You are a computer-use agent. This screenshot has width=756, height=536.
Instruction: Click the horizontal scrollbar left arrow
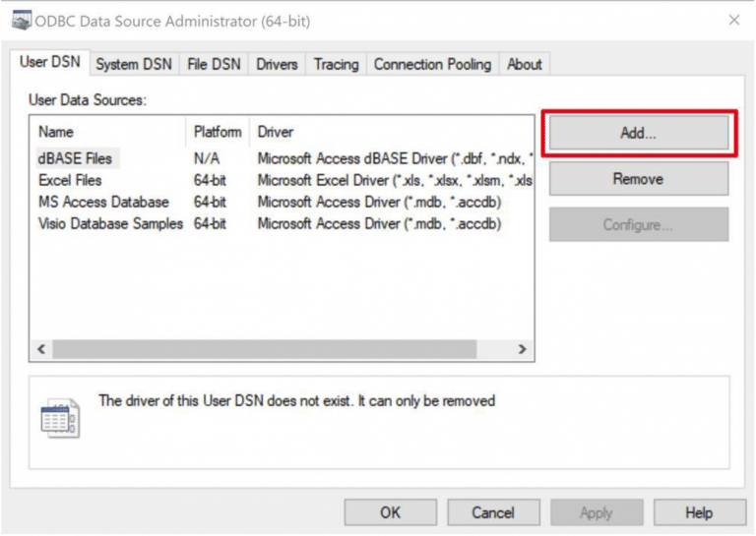41,349
